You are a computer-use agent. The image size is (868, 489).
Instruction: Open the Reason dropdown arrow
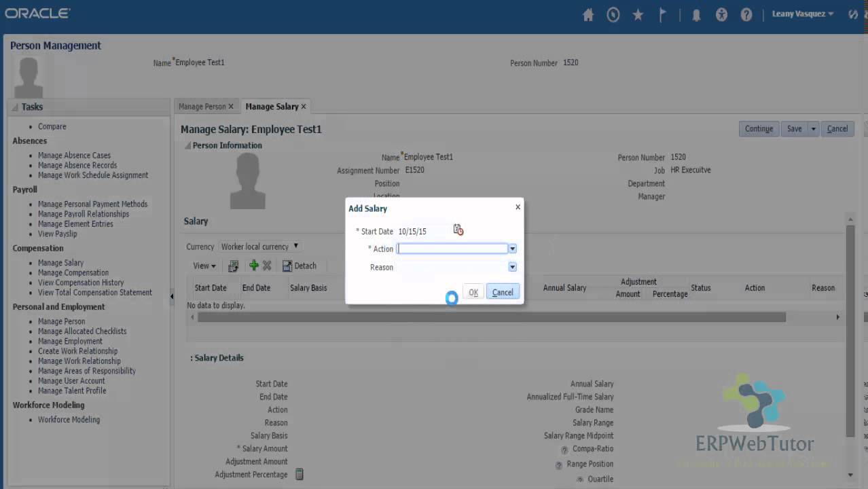[x=513, y=268]
